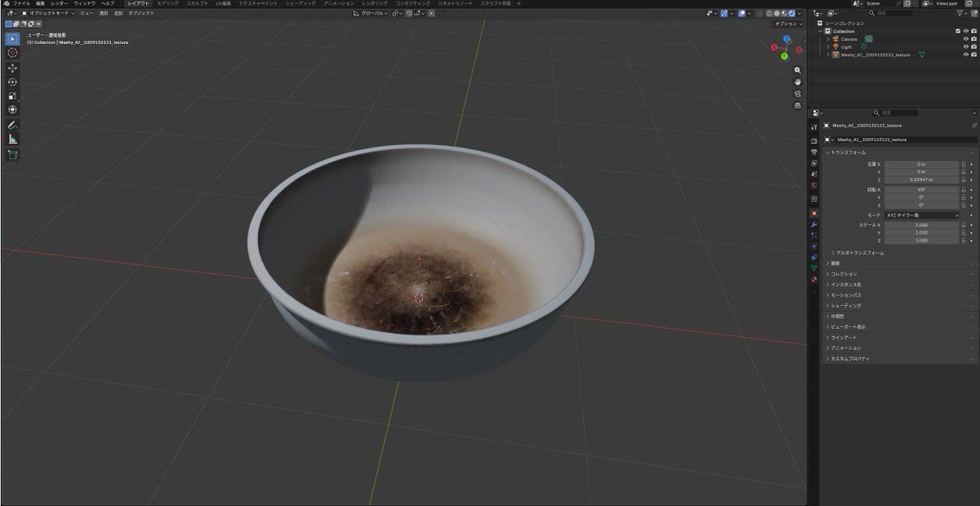Image resolution: width=980 pixels, height=506 pixels.
Task: Hide Camera in viewport via eye icon
Action: pyautogui.click(x=966, y=39)
